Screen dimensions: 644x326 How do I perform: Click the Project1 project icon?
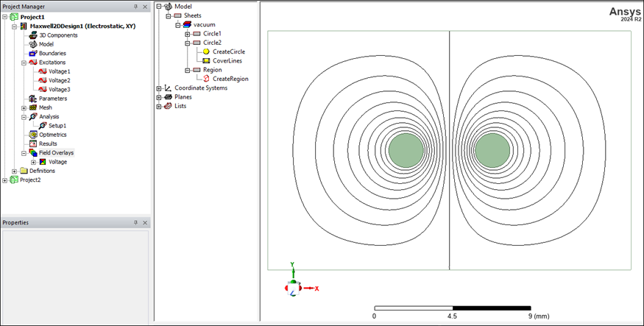pyautogui.click(x=15, y=17)
